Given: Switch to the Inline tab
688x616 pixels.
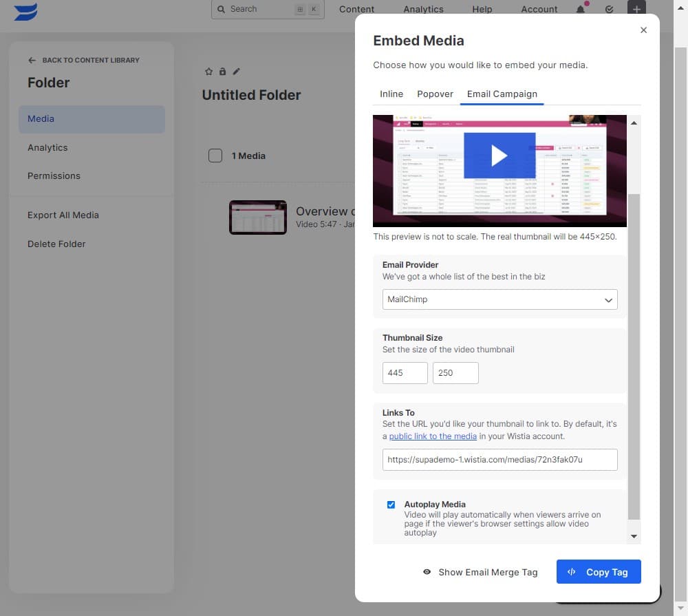Looking at the screenshot, I should pyautogui.click(x=391, y=94).
